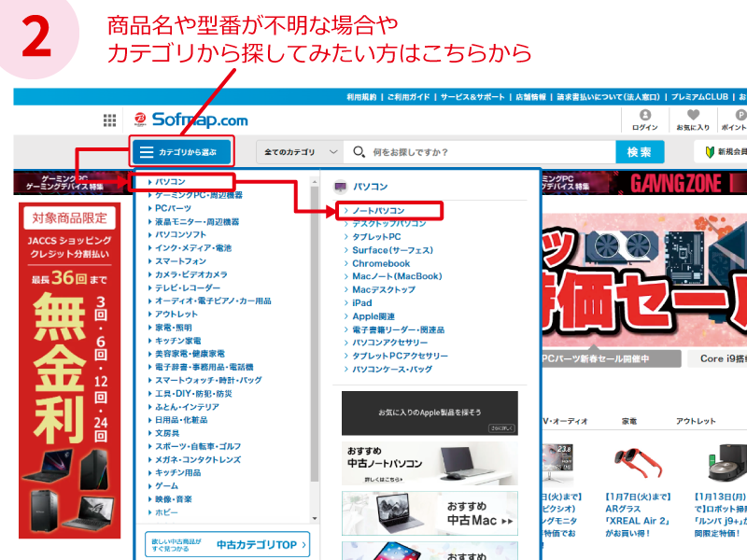Select パソコンソフト category
This screenshot has width=747, height=560.
pos(180,235)
